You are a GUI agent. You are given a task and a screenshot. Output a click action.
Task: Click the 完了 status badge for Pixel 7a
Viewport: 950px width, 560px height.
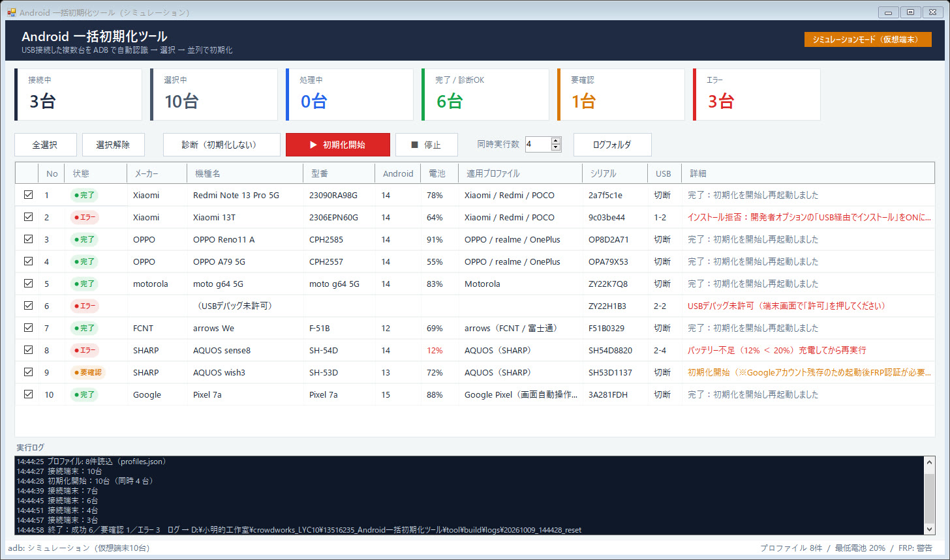pos(84,394)
